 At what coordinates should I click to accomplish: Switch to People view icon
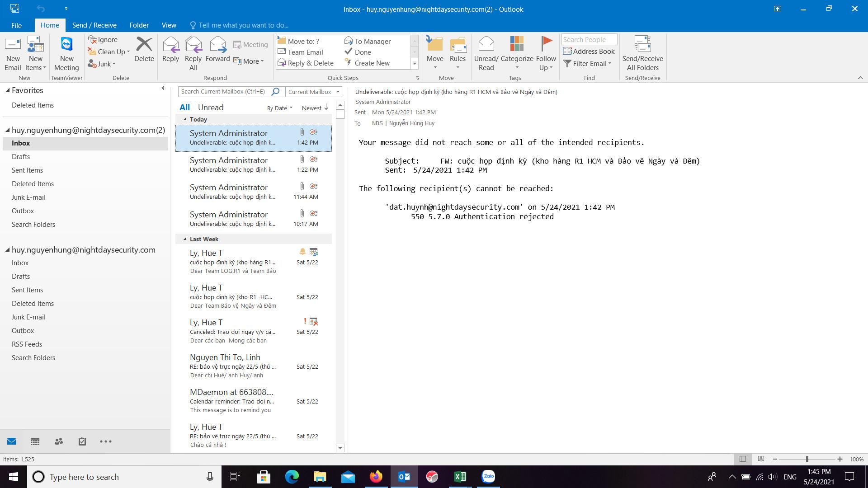pyautogui.click(x=58, y=441)
